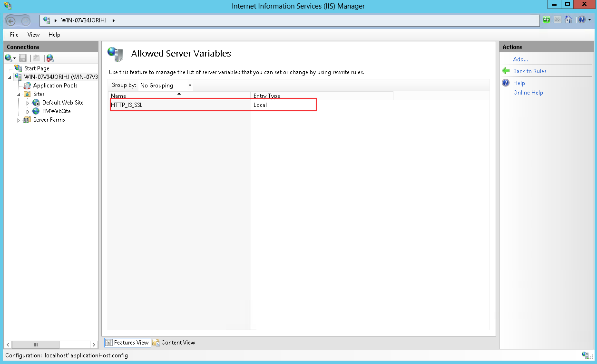Viewport: 597px width, 364px height.
Task: Open the dropdown arrow next to connection icon
Action: [15, 58]
